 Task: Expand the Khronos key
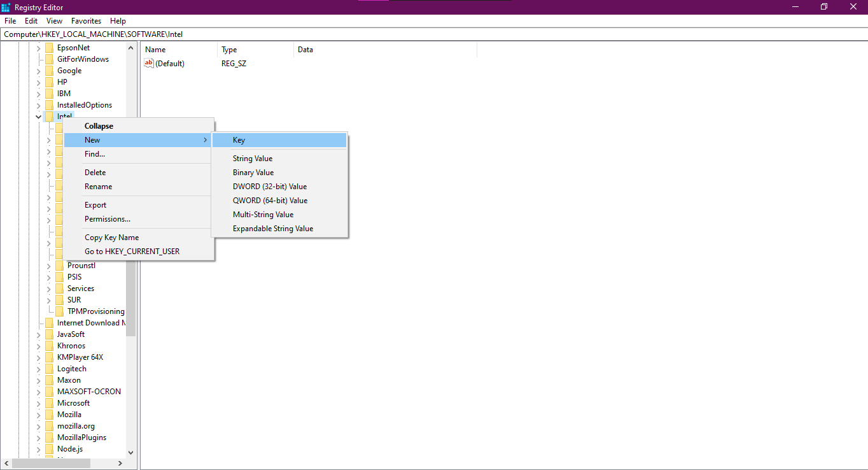38,345
